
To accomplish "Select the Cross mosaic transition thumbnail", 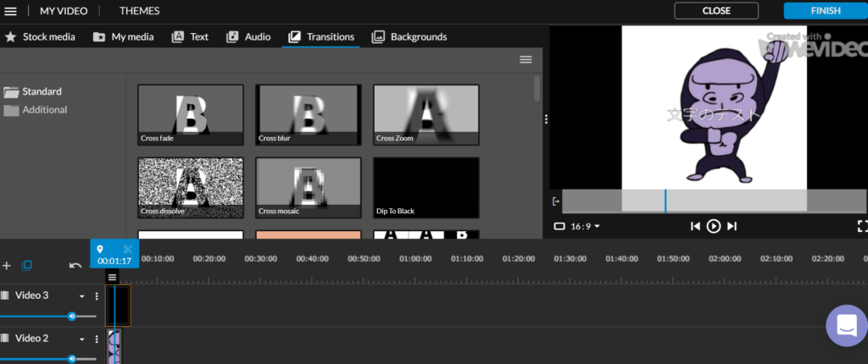I will click(x=309, y=188).
